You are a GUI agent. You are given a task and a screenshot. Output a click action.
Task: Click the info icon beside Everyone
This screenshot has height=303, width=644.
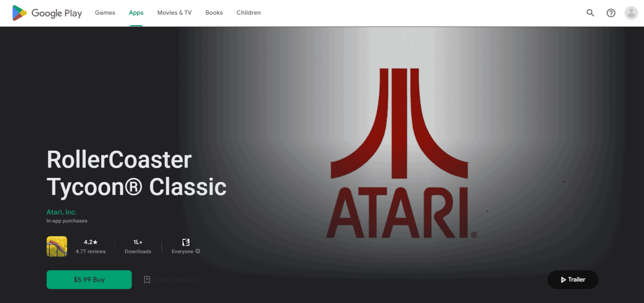[x=198, y=251]
